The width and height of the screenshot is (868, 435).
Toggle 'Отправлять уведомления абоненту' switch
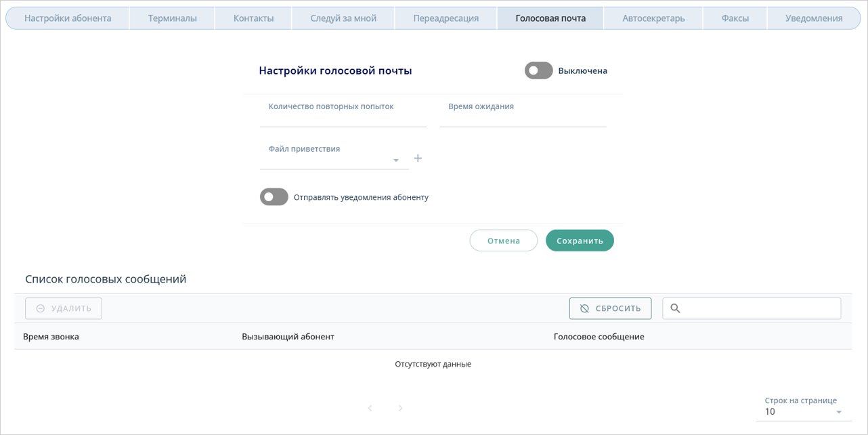coord(274,197)
